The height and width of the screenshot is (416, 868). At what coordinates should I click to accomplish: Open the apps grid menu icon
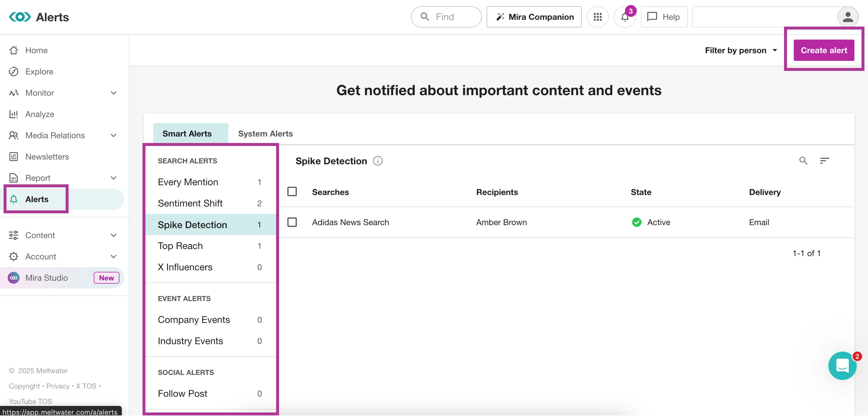(x=597, y=17)
